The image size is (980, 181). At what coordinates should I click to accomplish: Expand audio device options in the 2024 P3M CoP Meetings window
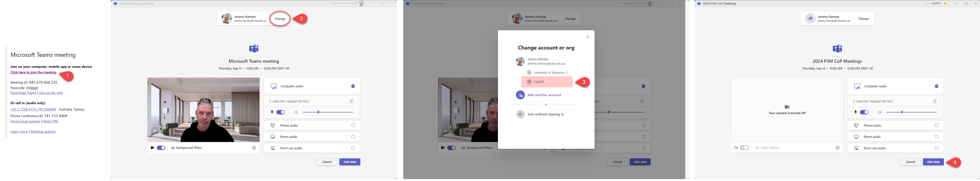pyautogui.click(x=935, y=101)
